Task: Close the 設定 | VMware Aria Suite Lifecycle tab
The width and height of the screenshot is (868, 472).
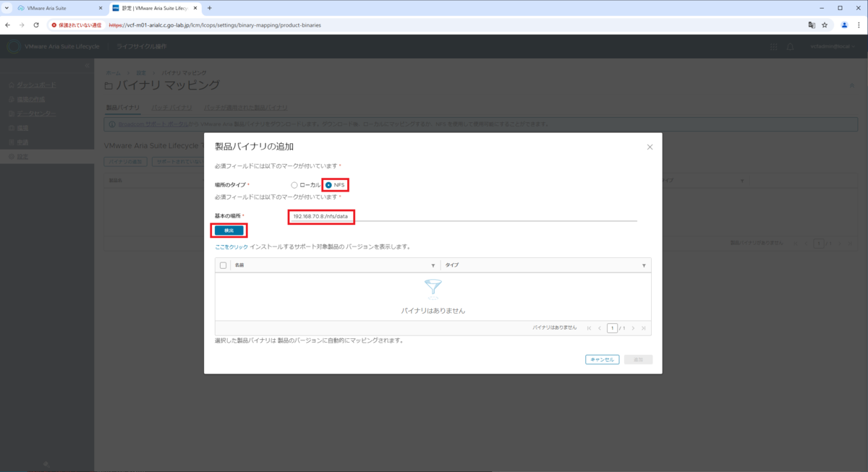Action: pos(196,8)
